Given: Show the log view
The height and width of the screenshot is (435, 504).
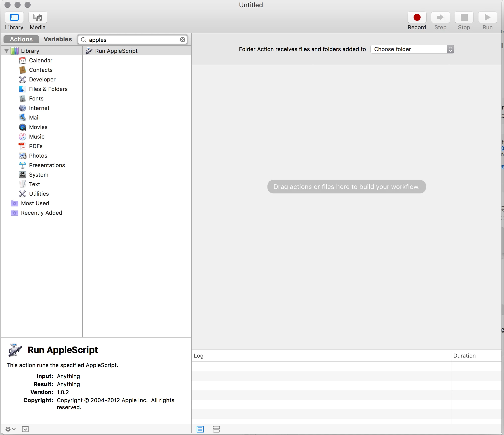Looking at the screenshot, I should [x=200, y=429].
